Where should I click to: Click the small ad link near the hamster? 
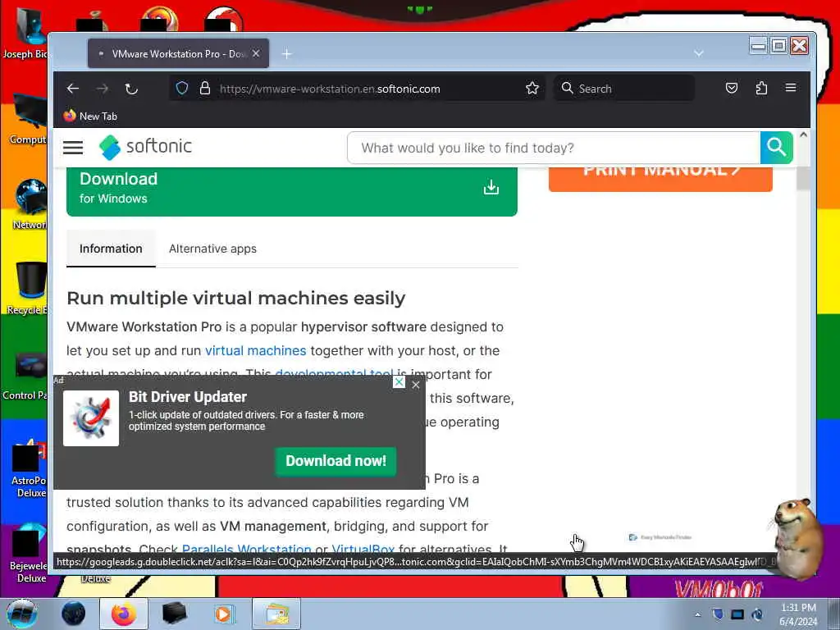point(660,536)
